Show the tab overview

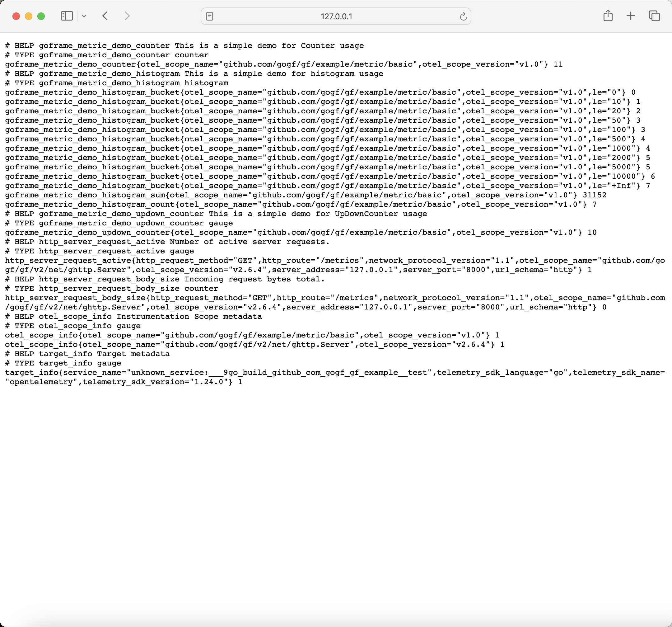point(654,16)
